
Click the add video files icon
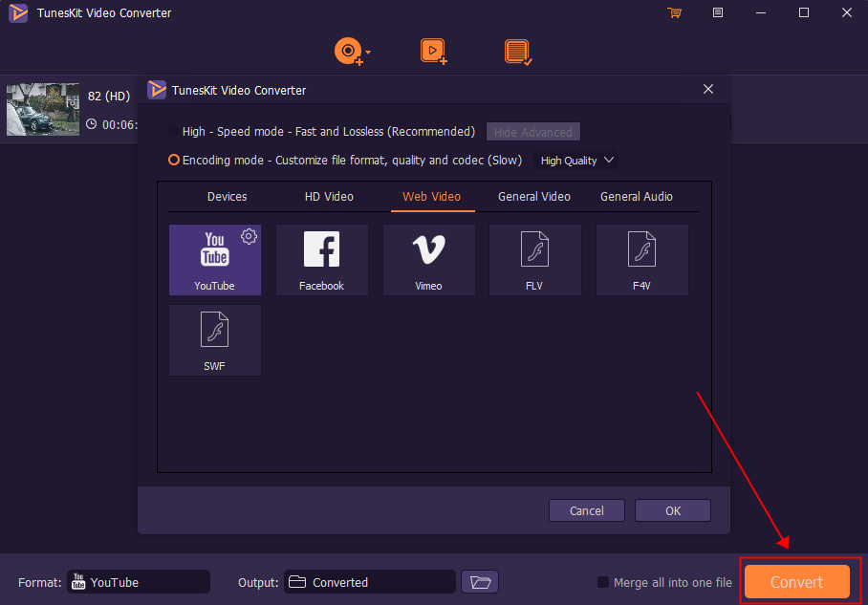[x=433, y=52]
